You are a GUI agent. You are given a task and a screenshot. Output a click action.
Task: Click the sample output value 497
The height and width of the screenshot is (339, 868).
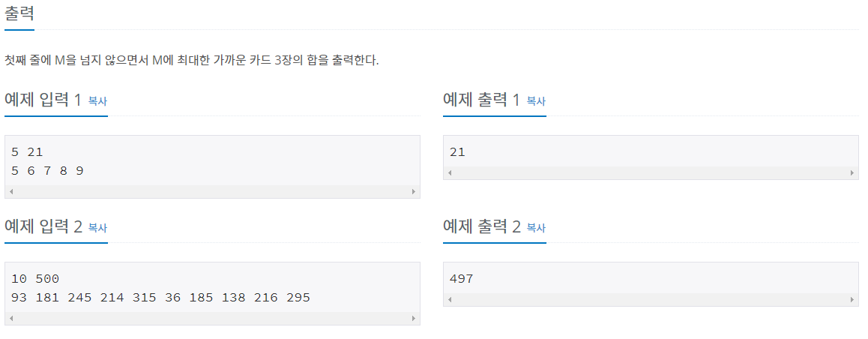point(461,278)
